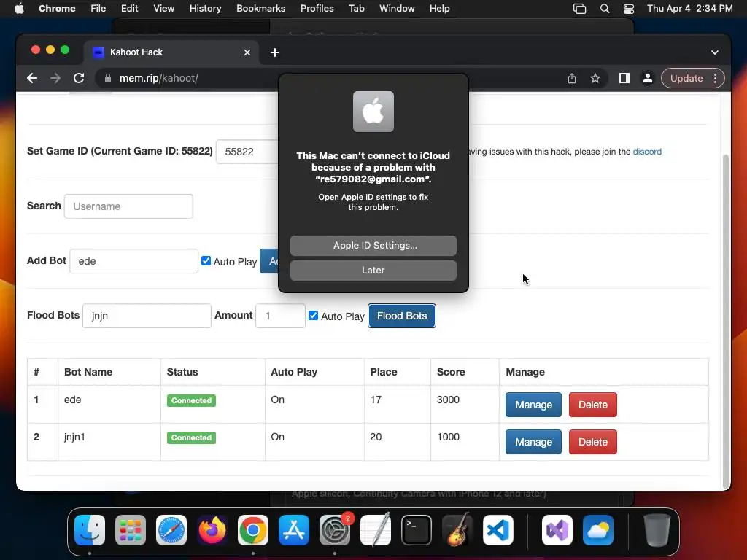Open a new Chrome tab
747x560 pixels.
[275, 52]
